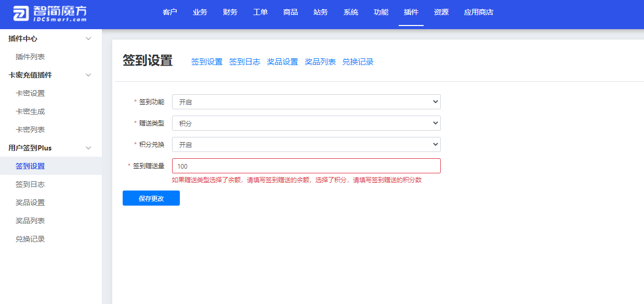Open the 赠送类型 dropdown
Screen dimensions: 644x304
click(306, 123)
